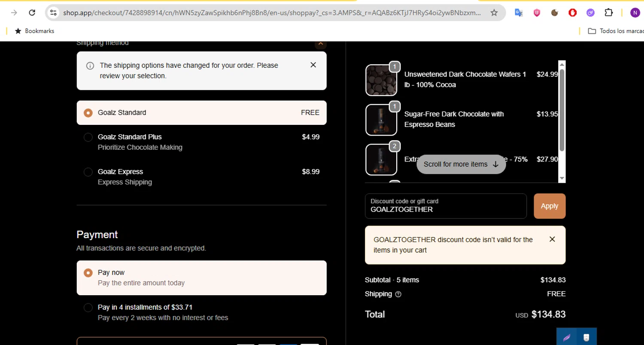Screen dimensions: 644x345
Task: Select Goalz Standard Plus shipping
Action: 202,142
